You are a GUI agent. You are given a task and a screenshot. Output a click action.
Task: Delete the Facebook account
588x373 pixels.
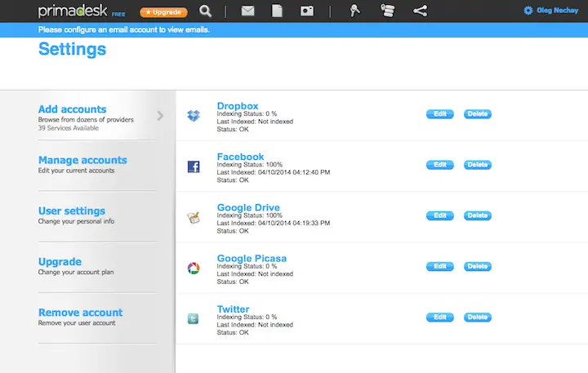click(478, 165)
